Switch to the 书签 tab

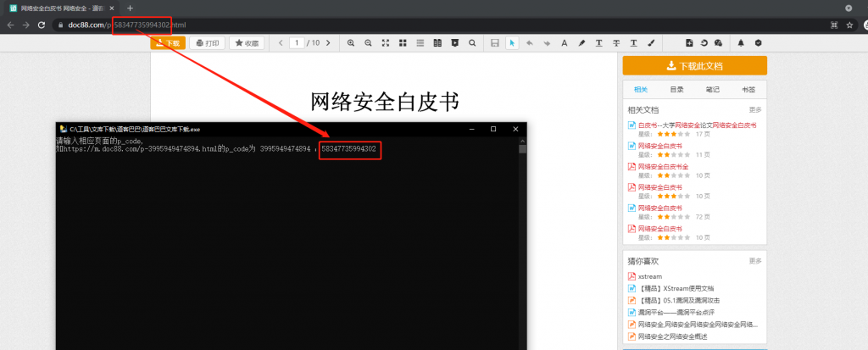748,89
